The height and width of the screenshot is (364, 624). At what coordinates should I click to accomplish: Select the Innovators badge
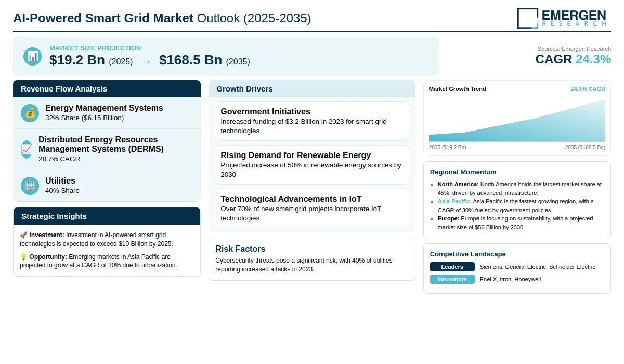click(x=452, y=279)
